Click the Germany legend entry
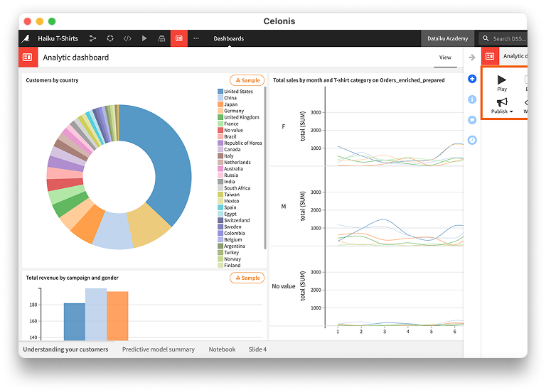 [x=230, y=111]
